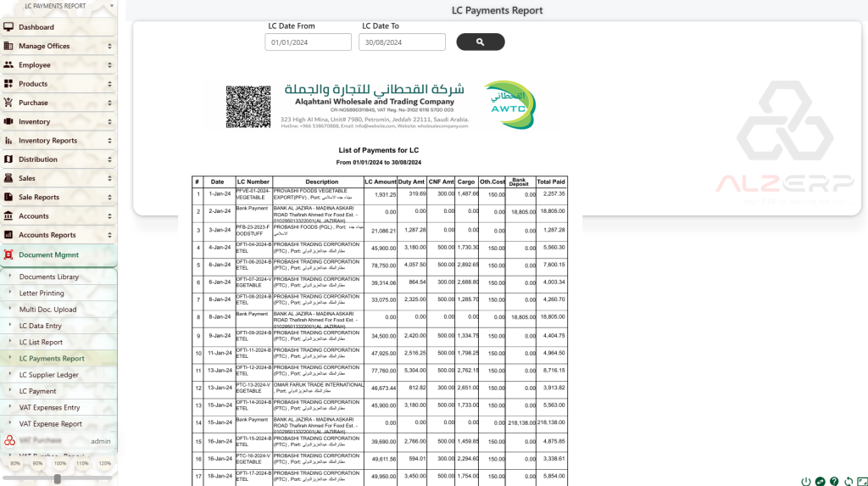The height and width of the screenshot is (486, 868).
Task: Expand the Accounts Reports menu arrows
Action: (x=109, y=234)
